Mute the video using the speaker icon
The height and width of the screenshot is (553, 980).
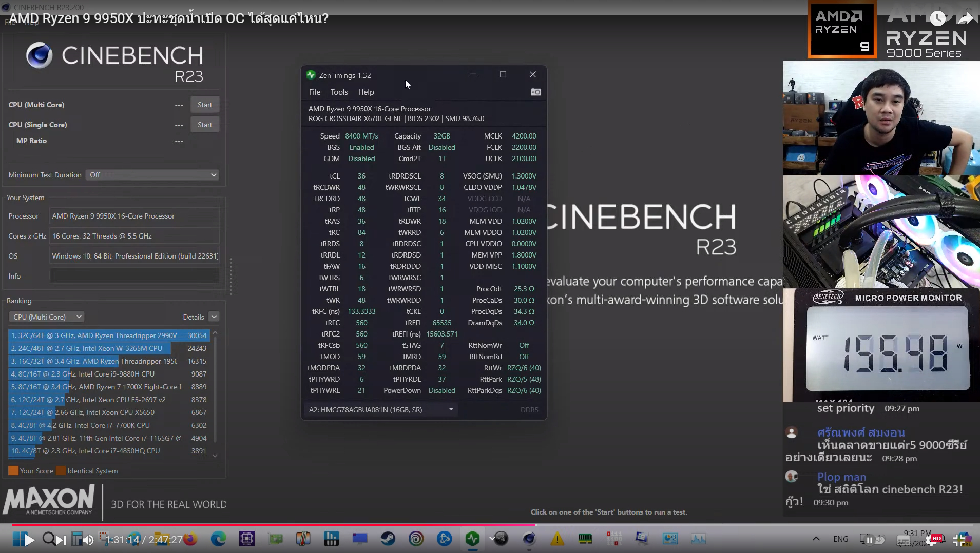coord(88,540)
